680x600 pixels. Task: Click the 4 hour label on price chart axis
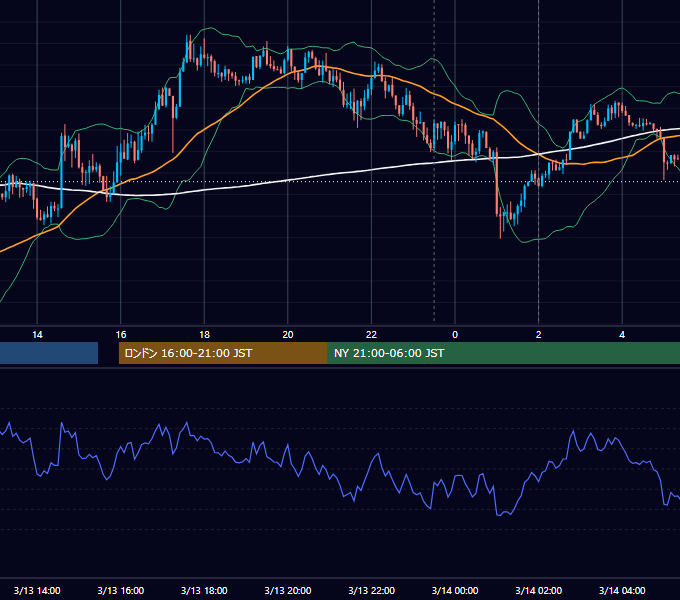point(622,335)
